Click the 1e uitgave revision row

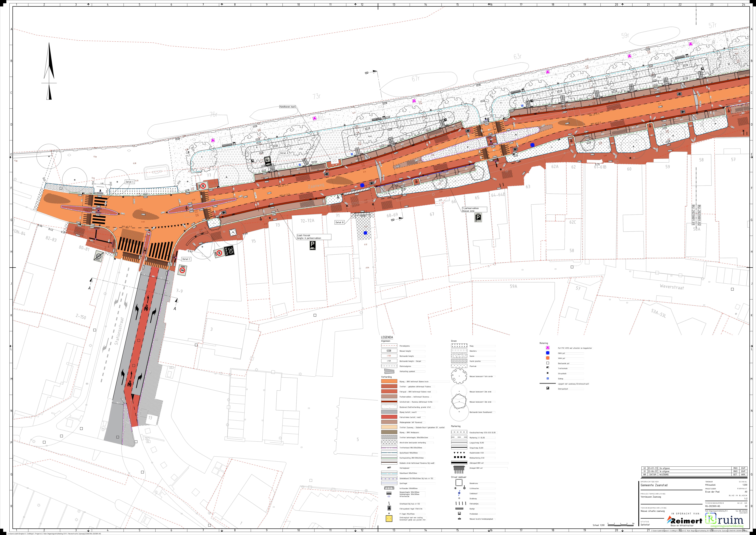(694, 471)
